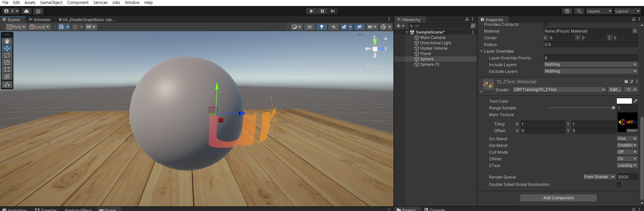Toggle grid snapping button

pos(75,27)
